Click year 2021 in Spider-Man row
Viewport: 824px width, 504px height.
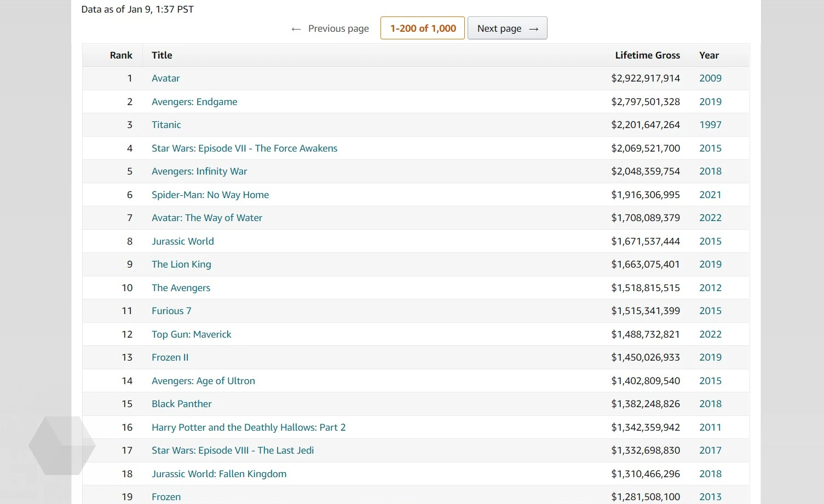click(x=710, y=195)
